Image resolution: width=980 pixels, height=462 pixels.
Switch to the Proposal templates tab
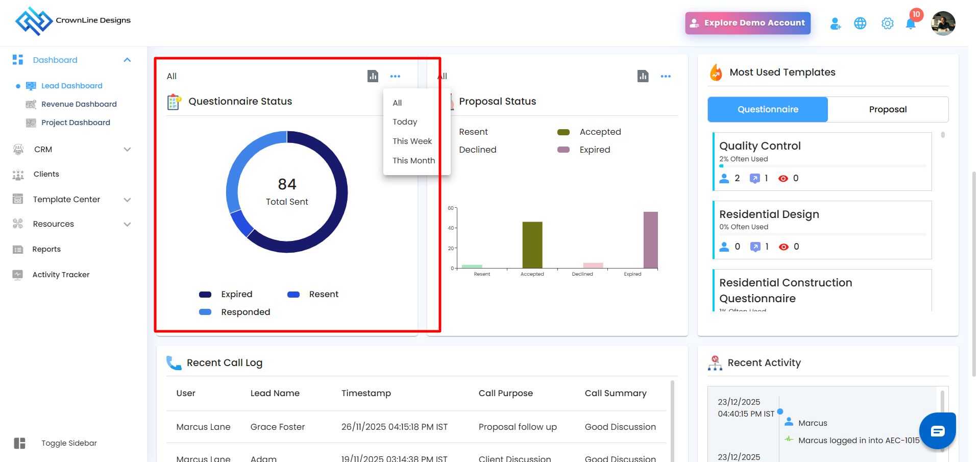(x=888, y=109)
